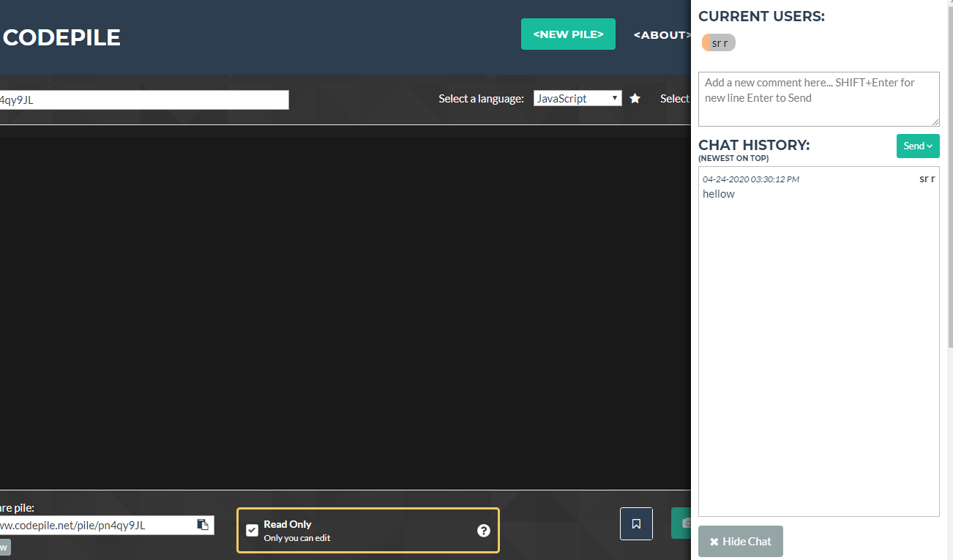Click the chat timestamp '04-24-2020 03:30:12 PM'

(x=751, y=179)
